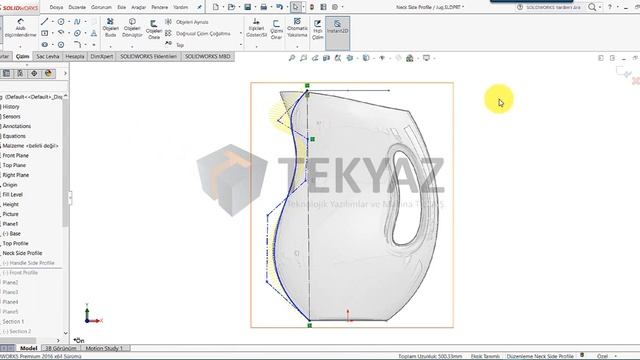Click the Print icon
This screenshot has height=360, width=640.
point(264,7)
